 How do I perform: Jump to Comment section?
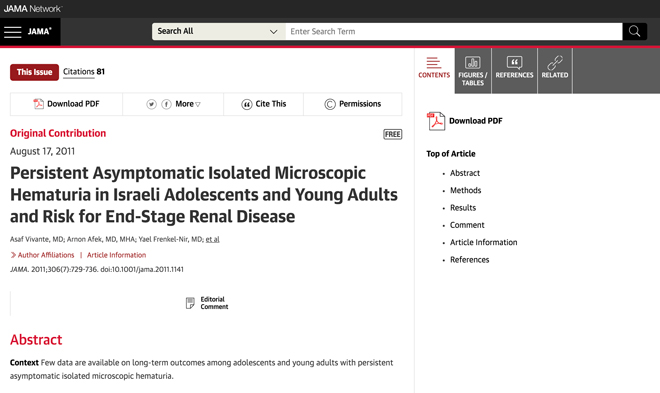click(x=467, y=225)
